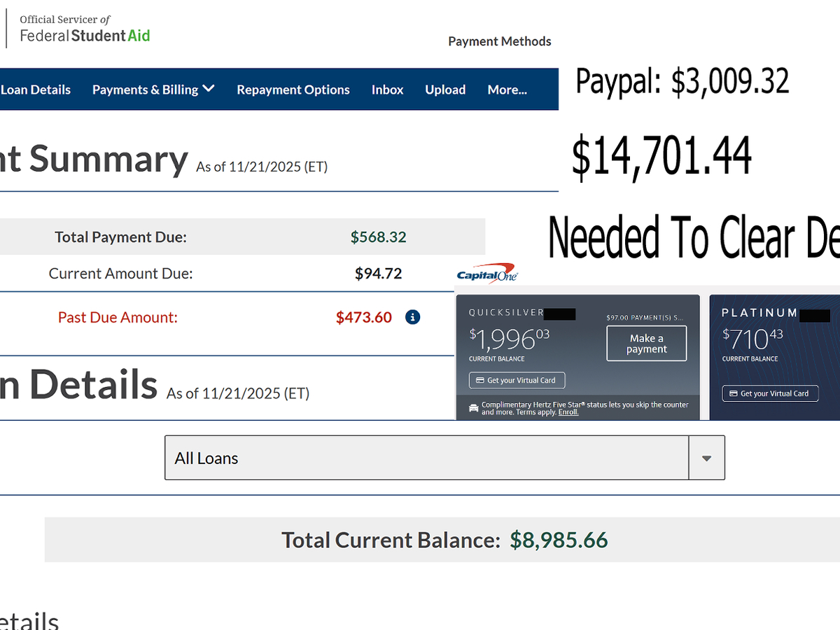Viewport: 840px width, 630px height.
Task: Select the Platinum $710.43 current balance
Action: click(752, 339)
